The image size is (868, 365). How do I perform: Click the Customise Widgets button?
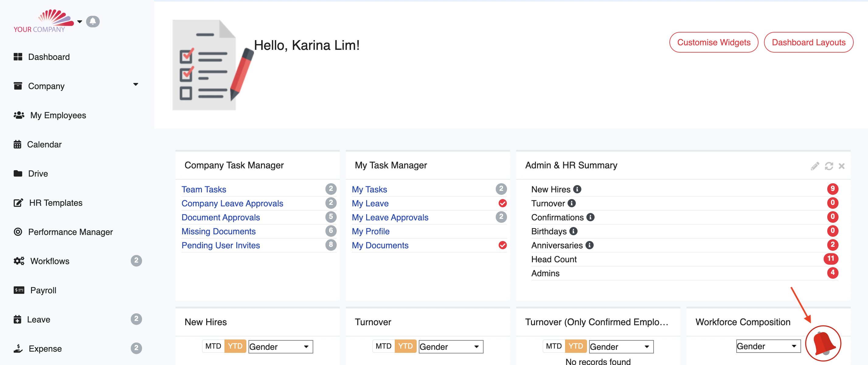point(713,43)
